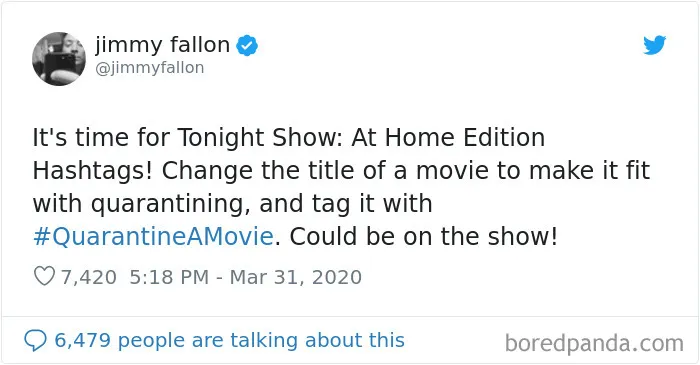Click the '6,479' reply count number
700x365 pixels.
(x=83, y=340)
